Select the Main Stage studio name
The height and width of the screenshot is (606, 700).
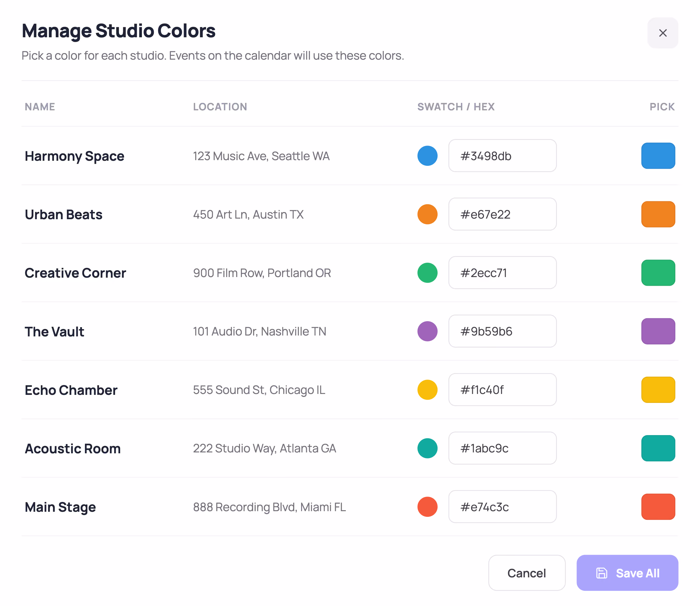(x=60, y=507)
